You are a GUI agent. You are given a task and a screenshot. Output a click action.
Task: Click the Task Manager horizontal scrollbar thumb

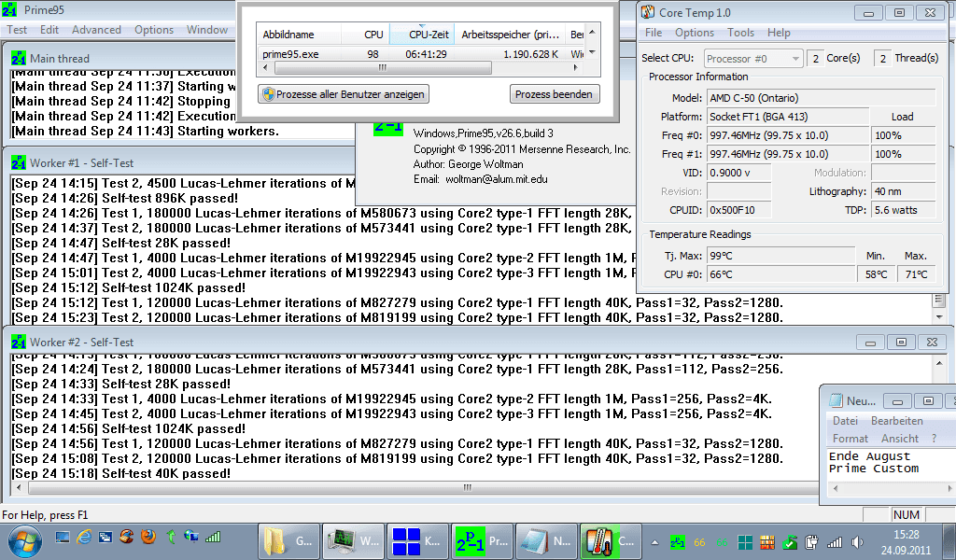tap(383, 67)
